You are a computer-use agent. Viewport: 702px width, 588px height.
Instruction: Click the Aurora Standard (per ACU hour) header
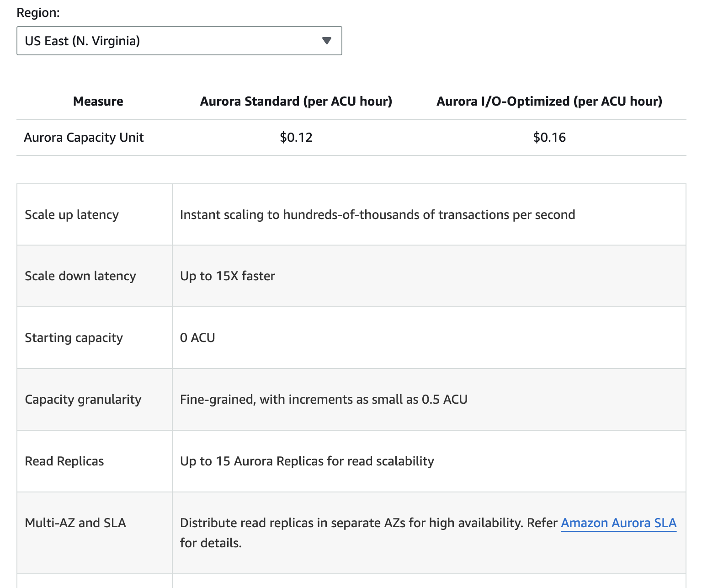[296, 101]
